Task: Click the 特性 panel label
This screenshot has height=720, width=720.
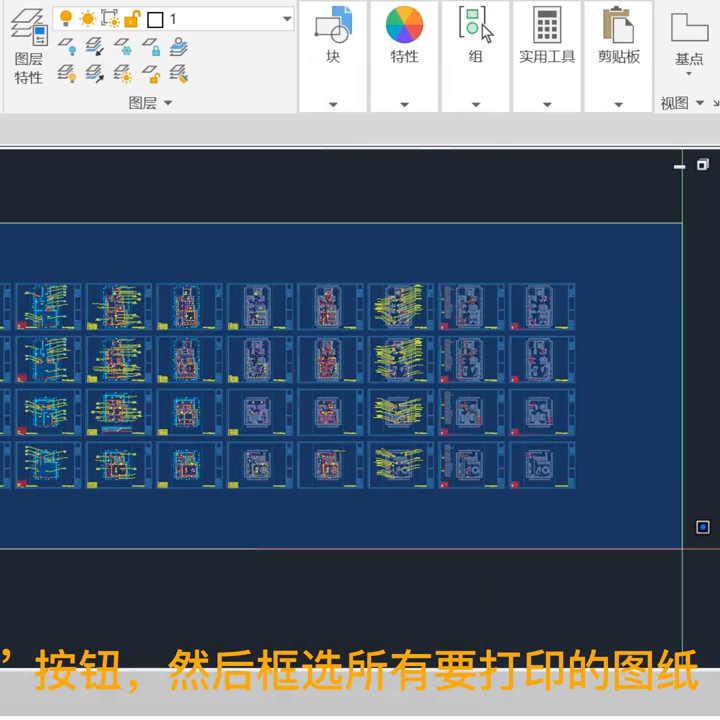Action: [x=404, y=56]
